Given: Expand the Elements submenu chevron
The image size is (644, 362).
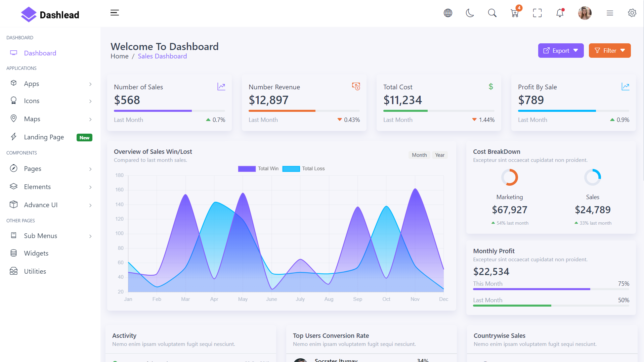Looking at the screenshot, I should [x=90, y=187].
